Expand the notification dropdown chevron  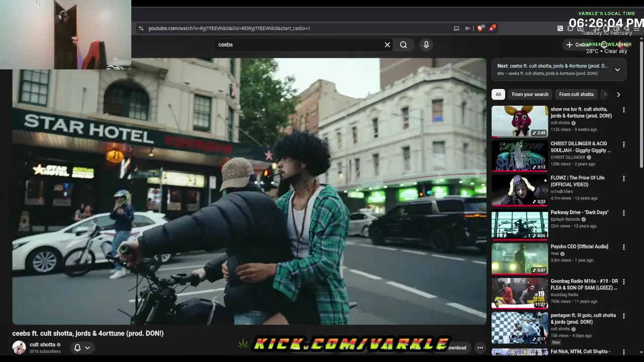88,347
